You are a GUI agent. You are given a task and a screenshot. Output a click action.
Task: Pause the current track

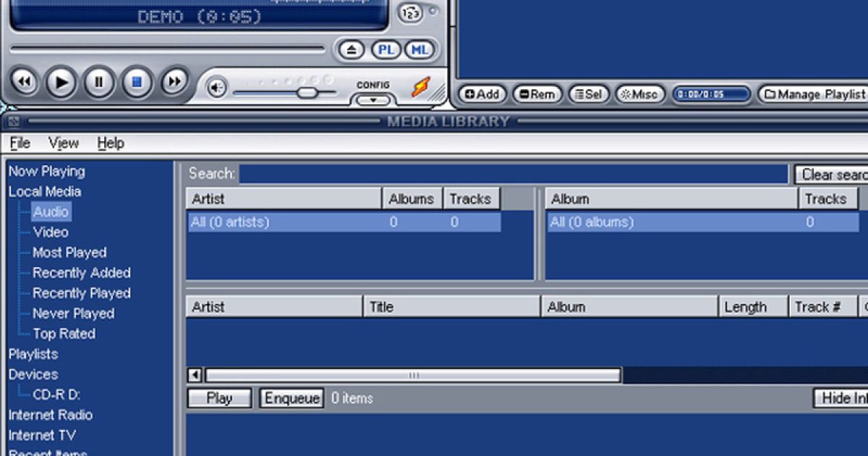click(99, 83)
